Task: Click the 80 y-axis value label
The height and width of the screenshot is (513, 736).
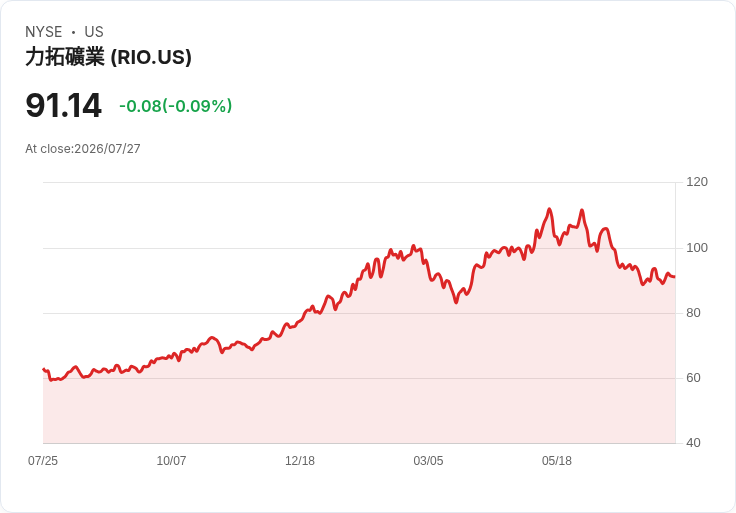Action: (x=693, y=313)
